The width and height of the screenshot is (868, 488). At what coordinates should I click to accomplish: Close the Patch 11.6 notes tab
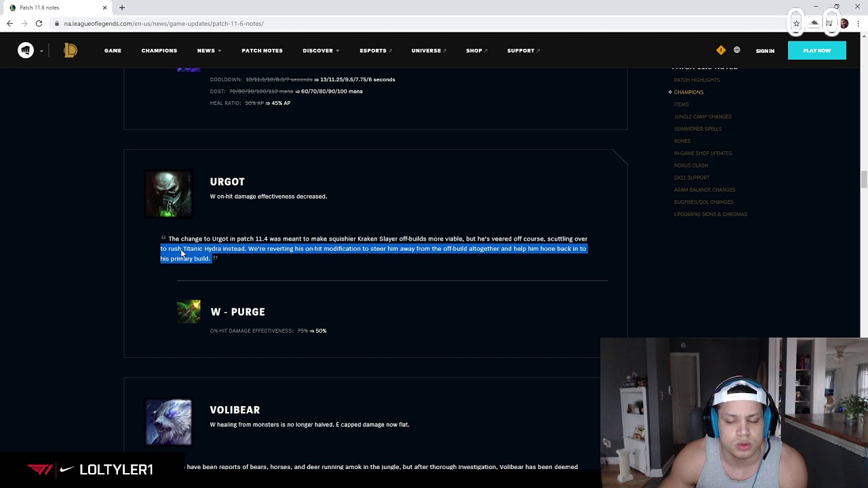pyautogui.click(x=104, y=7)
